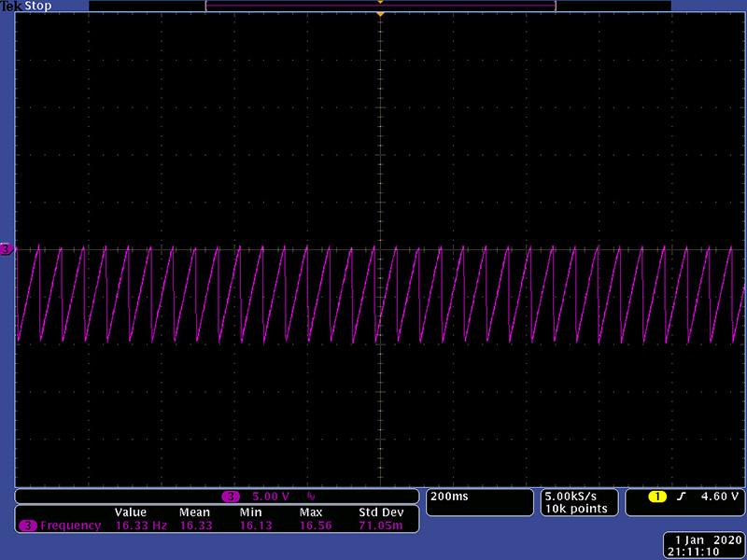
Task: Click the 4.60 V trigger level readout
Action: click(x=720, y=496)
